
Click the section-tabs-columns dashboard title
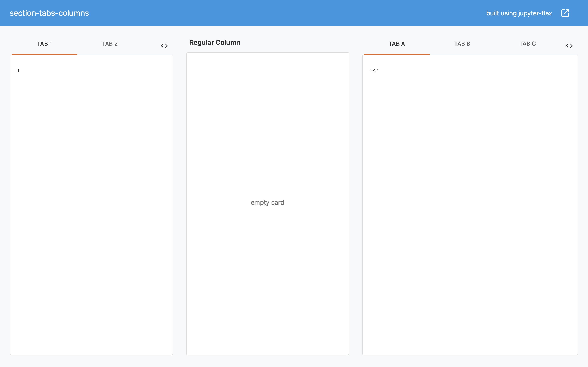tap(49, 13)
